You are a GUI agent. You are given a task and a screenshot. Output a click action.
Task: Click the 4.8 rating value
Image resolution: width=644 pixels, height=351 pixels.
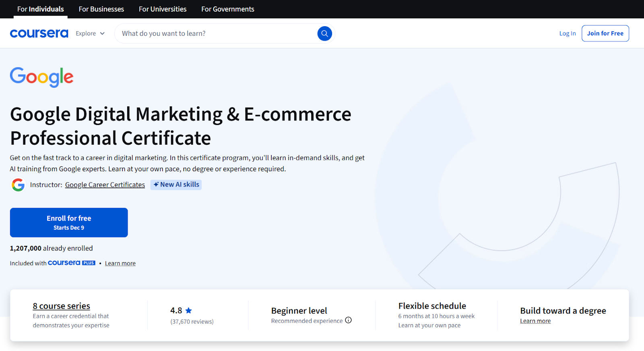click(176, 310)
